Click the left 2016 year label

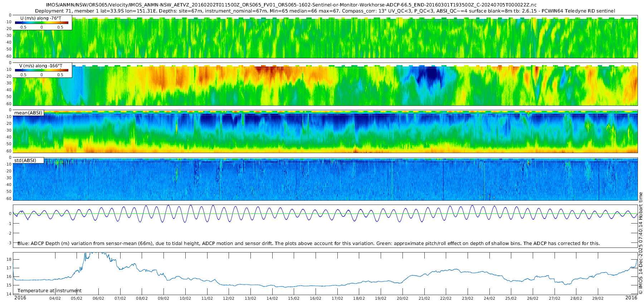[20, 298]
